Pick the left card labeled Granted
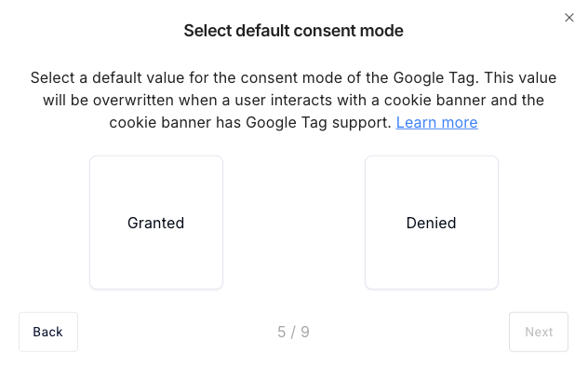The image size is (588, 368). coord(156,223)
